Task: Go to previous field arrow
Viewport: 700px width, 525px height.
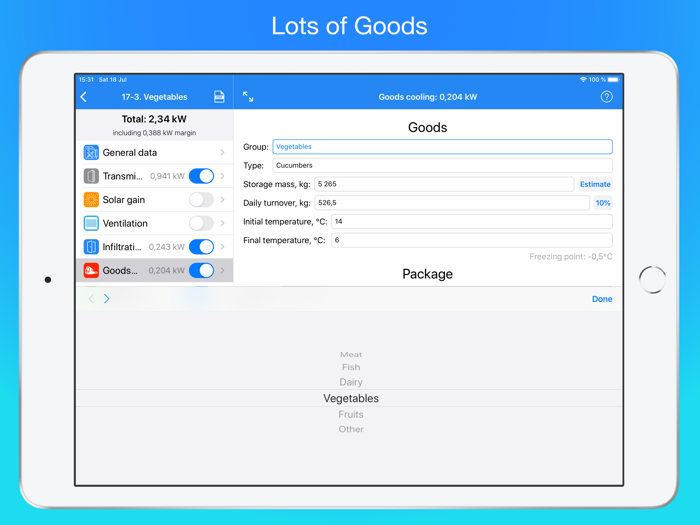Action: click(x=91, y=299)
